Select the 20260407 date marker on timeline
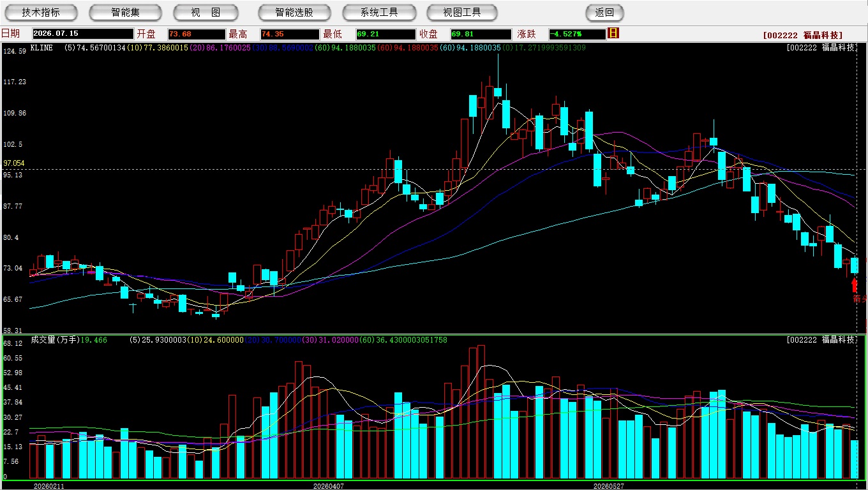 [x=328, y=486]
